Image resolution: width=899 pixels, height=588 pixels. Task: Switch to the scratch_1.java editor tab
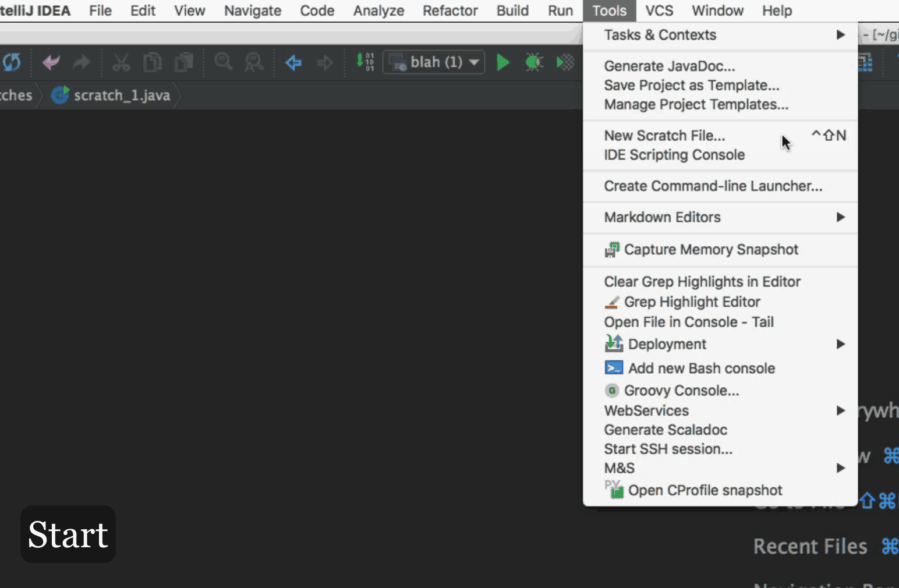122,95
